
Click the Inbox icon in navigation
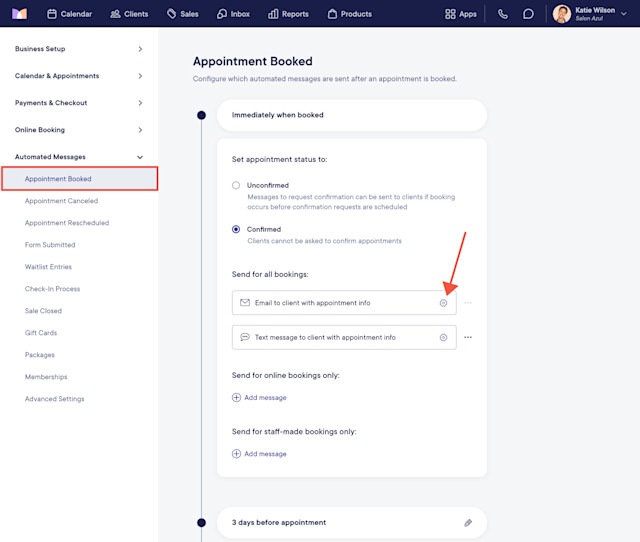(x=222, y=14)
